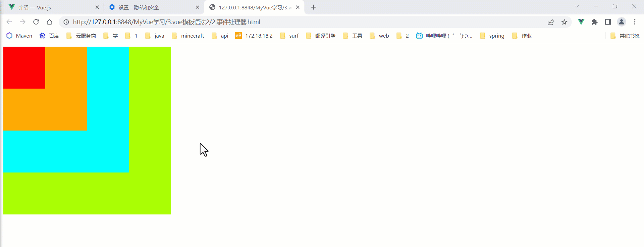Open the java bookmark folder
The width and height of the screenshot is (644, 247).
tap(155, 36)
